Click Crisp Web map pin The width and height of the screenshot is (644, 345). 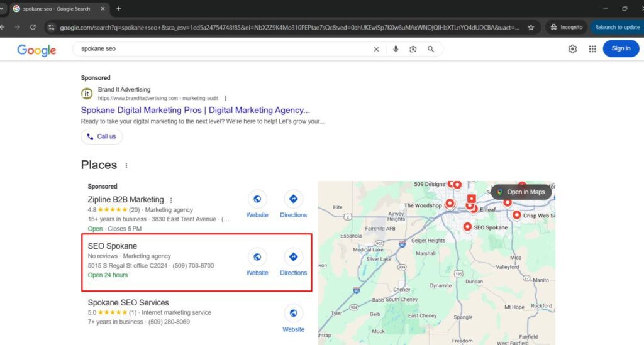(517, 214)
